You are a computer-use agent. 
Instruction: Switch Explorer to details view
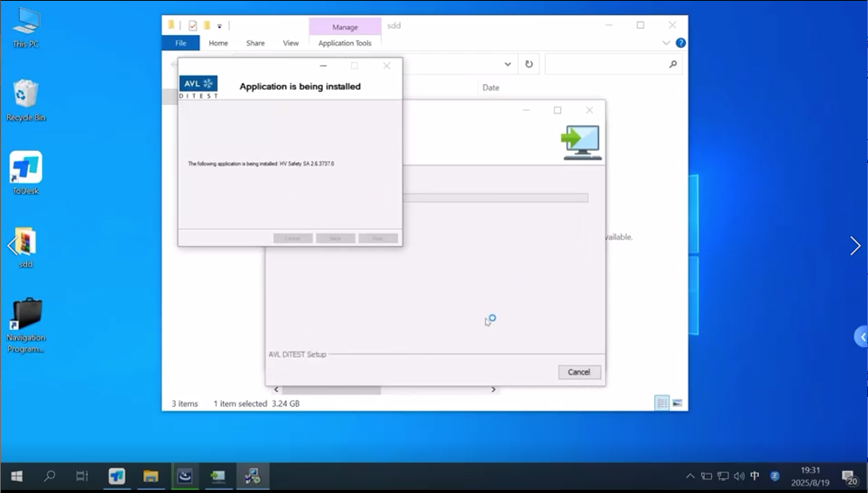pos(662,403)
